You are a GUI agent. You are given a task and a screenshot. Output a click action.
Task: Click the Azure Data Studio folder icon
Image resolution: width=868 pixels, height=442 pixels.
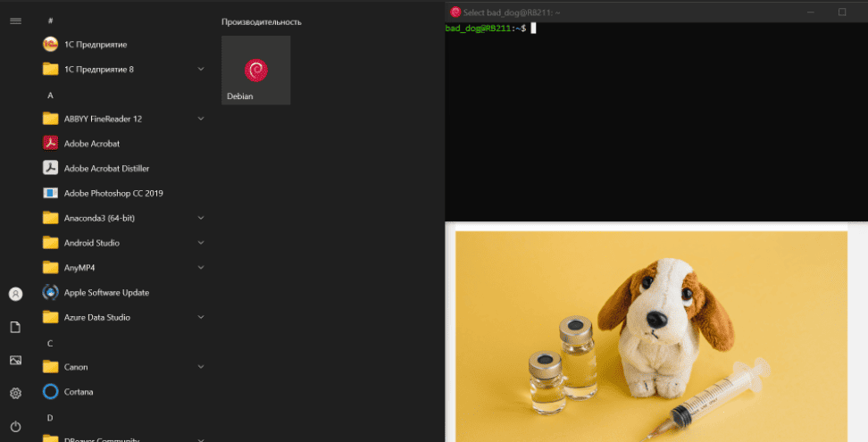pos(50,317)
